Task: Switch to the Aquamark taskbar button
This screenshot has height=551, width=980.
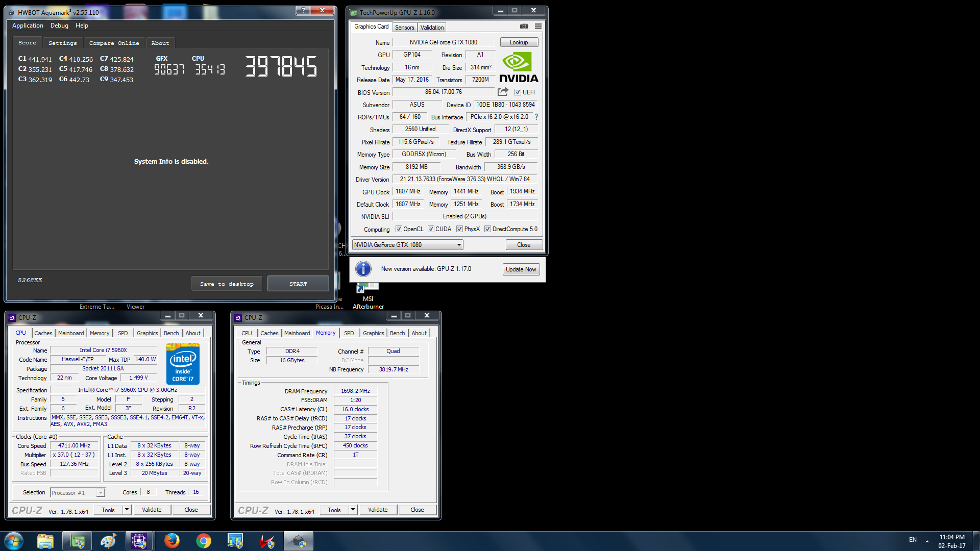Action: tap(299, 541)
